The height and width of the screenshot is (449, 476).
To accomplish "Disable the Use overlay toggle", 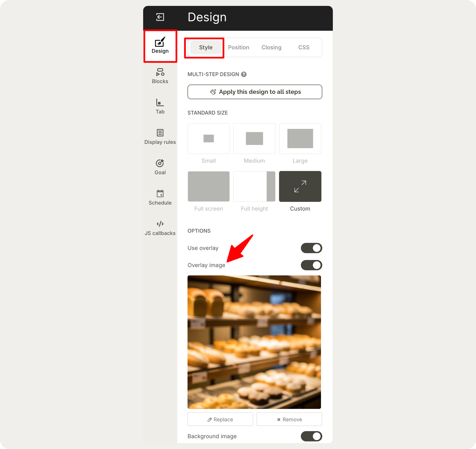I will pos(311,248).
